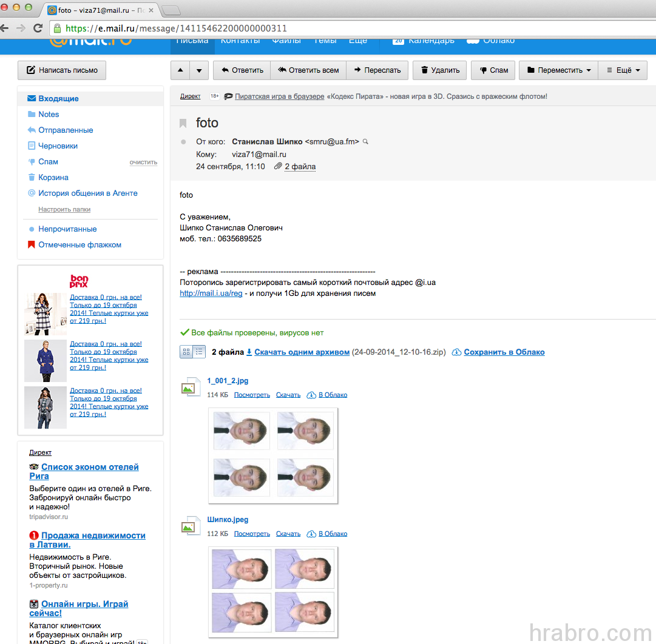This screenshot has height=644, width=656.
Task: Click the browser reload icon
Action: click(38, 28)
